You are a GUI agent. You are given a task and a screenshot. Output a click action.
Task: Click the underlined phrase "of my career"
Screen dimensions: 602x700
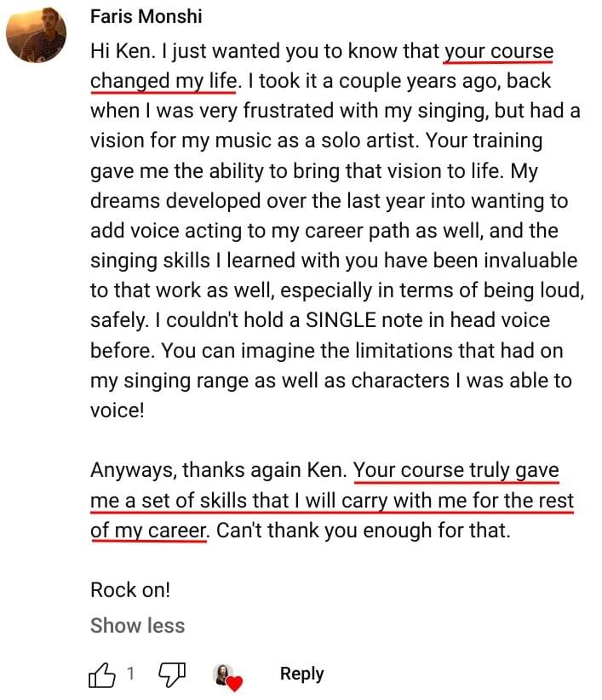point(148,531)
